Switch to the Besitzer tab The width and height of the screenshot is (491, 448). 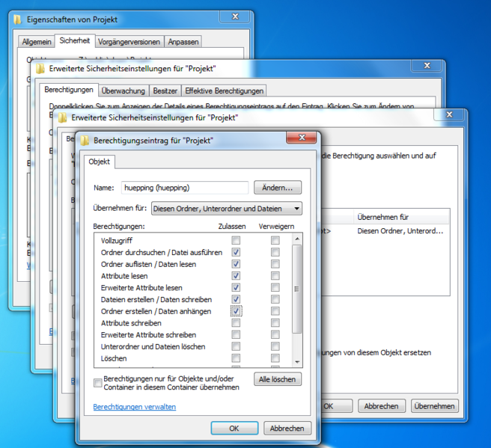(165, 91)
